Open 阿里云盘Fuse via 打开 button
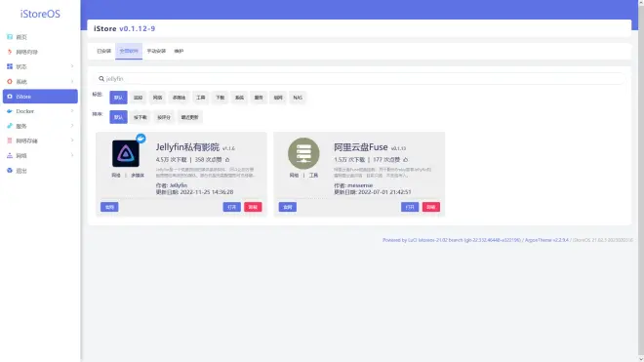This screenshot has width=644, height=362. (410, 207)
